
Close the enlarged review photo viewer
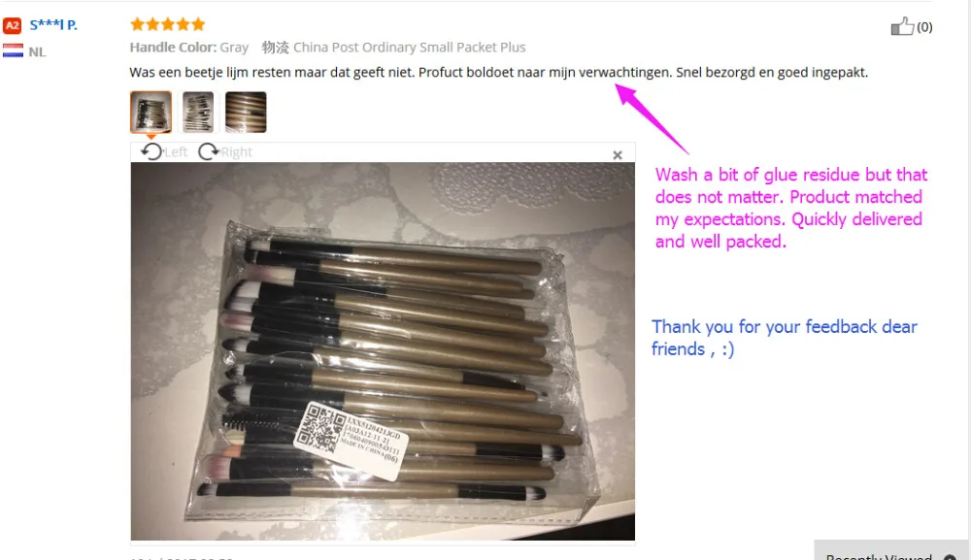tap(618, 155)
